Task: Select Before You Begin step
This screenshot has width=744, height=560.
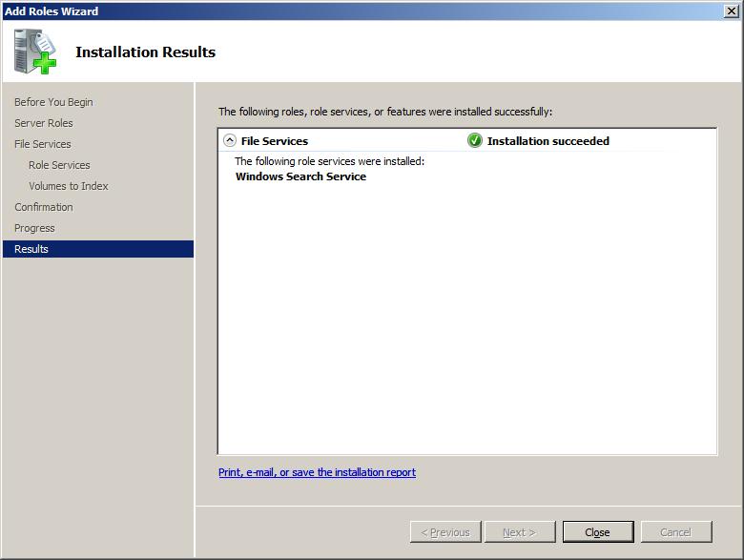Action: tap(53, 102)
